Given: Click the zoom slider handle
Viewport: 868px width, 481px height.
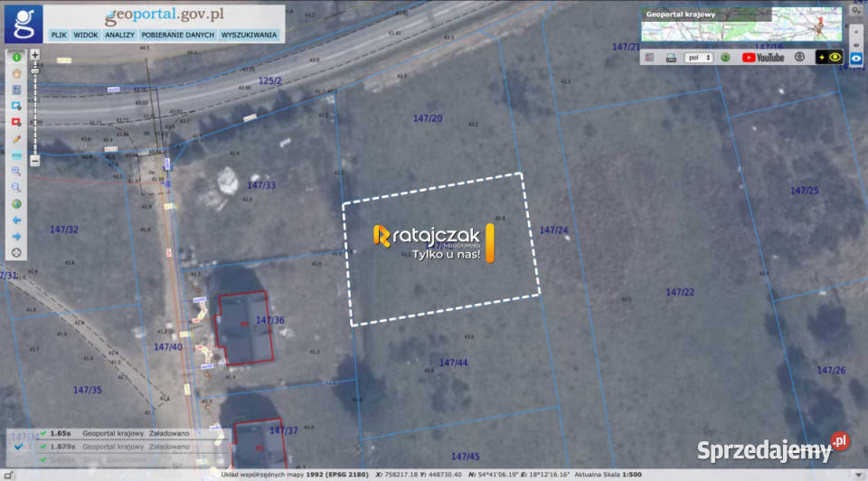Looking at the screenshot, I should (x=35, y=71).
